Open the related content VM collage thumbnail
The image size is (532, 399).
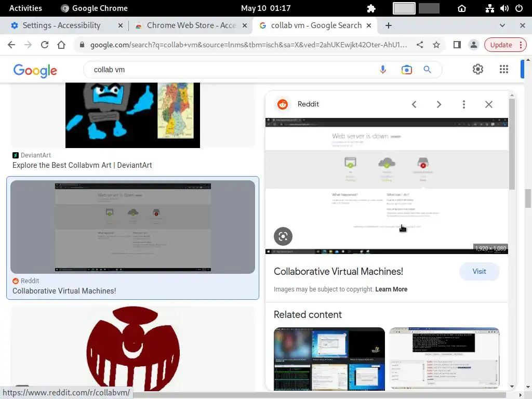point(329,358)
